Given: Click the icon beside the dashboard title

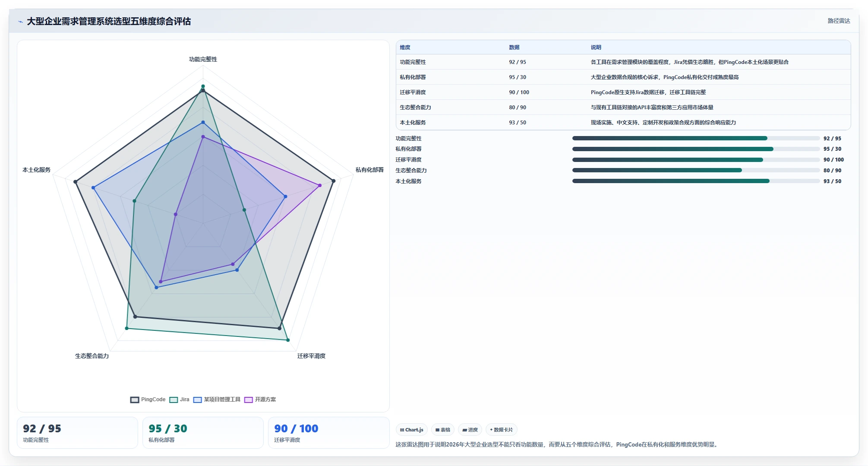Looking at the screenshot, I should click(20, 21).
